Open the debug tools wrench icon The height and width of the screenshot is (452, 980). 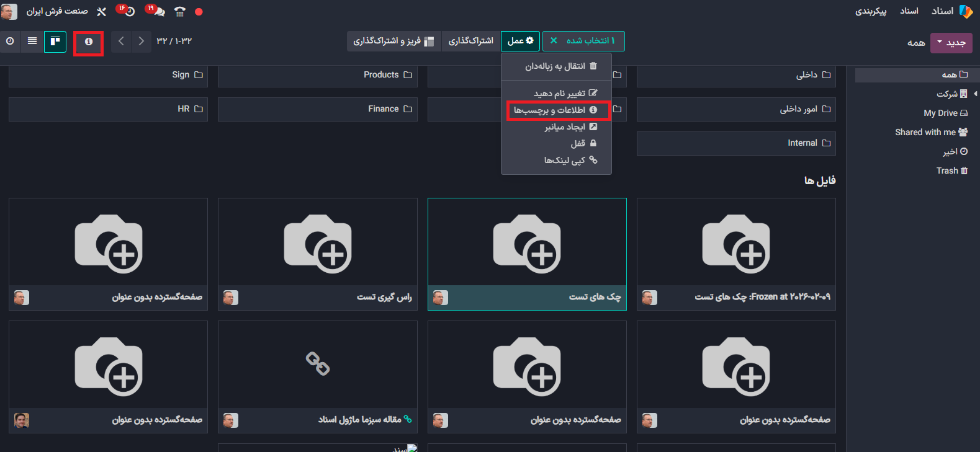click(x=102, y=11)
